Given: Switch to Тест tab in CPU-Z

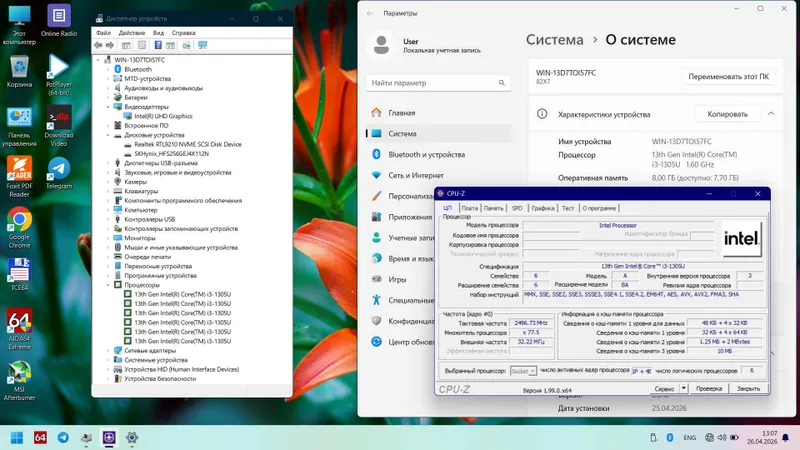Looking at the screenshot, I should [x=568, y=208].
